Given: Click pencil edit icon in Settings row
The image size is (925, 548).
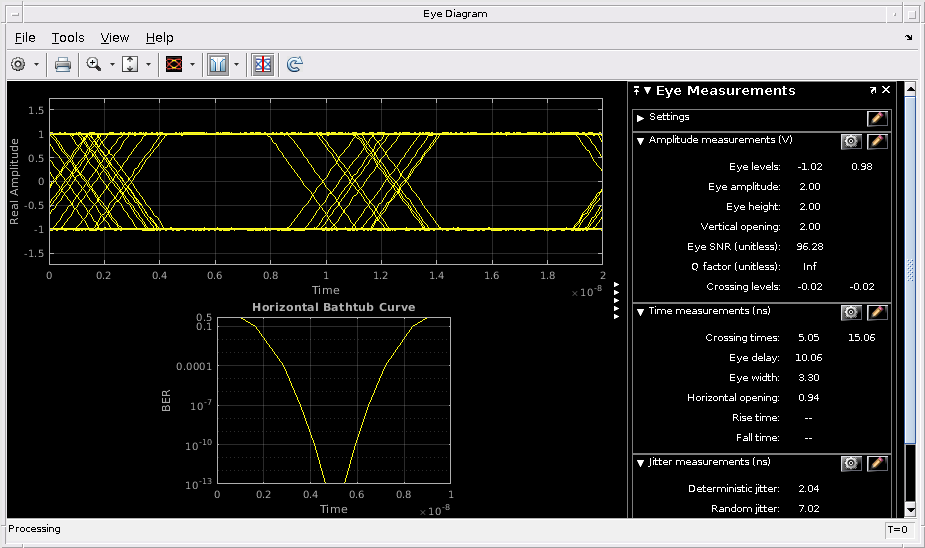Looking at the screenshot, I should (877, 118).
